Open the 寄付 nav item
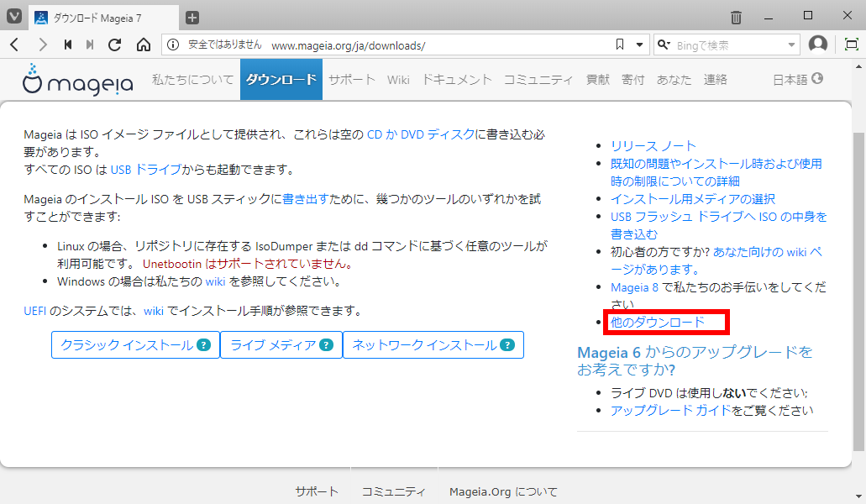The height and width of the screenshot is (504, 866). pos(633,80)
